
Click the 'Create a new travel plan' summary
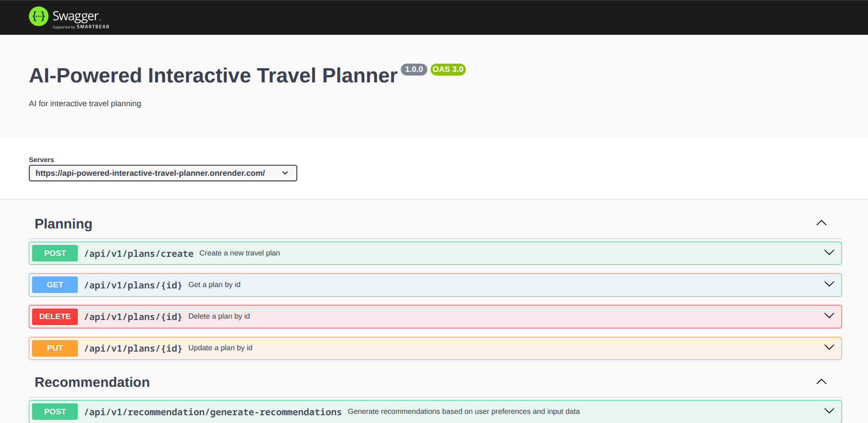click(240, 253)
